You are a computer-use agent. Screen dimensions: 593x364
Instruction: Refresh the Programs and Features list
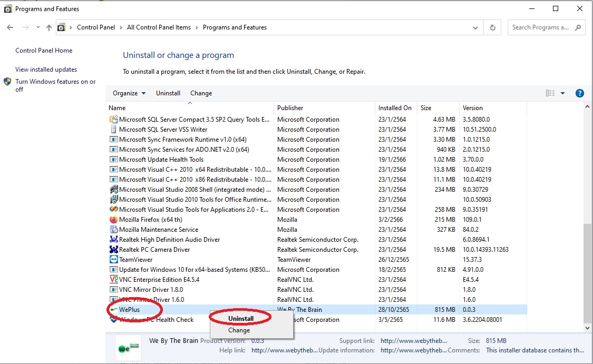click(492, 27)
